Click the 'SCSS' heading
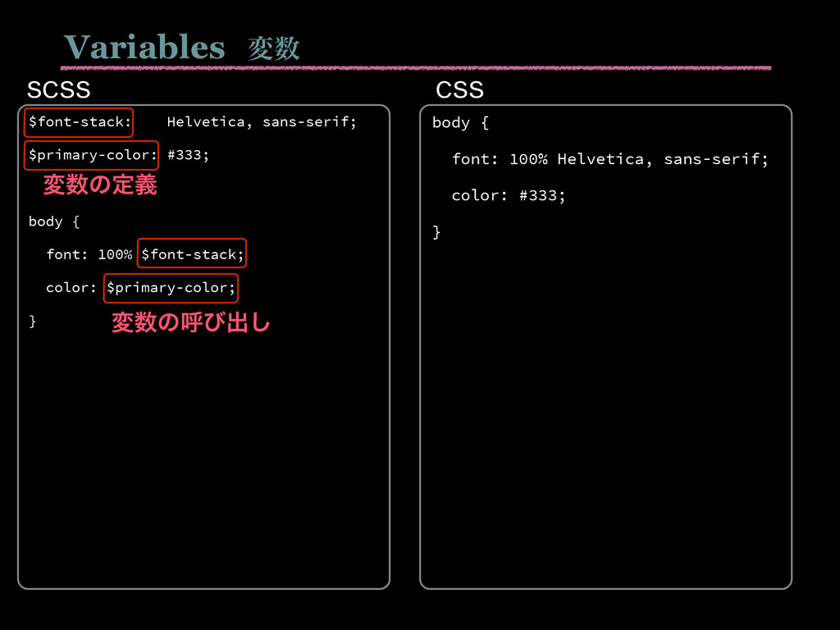 58,90
